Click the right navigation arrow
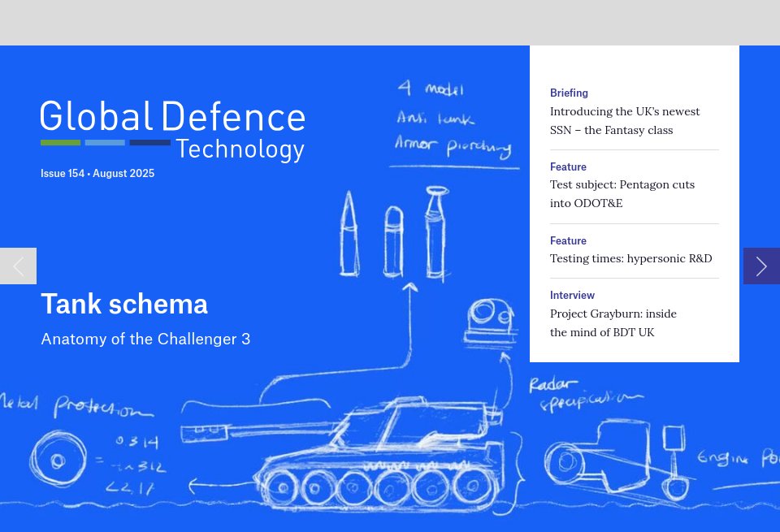Viewport: 780px width, 532px height. (x=761, y=266)
